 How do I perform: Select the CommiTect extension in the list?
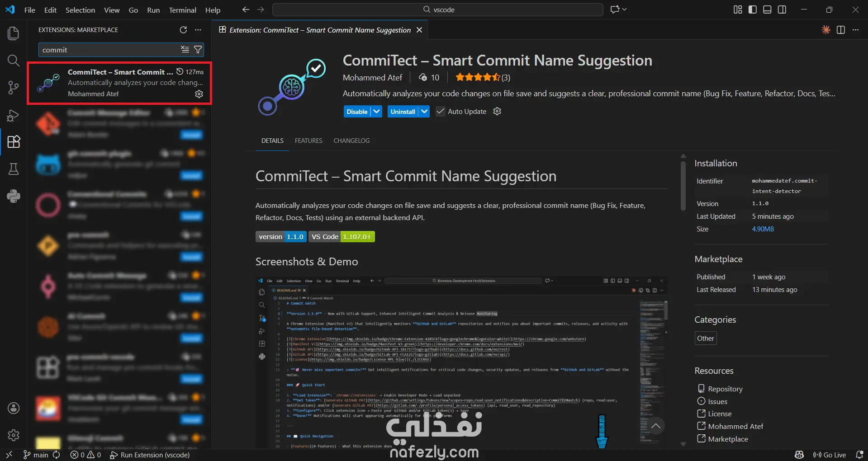click(x=119, y=83)
